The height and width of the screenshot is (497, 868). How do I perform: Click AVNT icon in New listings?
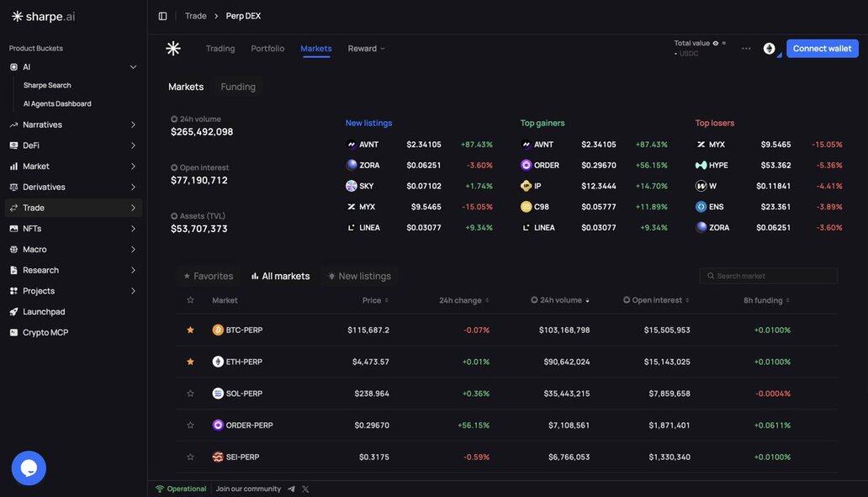(x=351, y=145)
